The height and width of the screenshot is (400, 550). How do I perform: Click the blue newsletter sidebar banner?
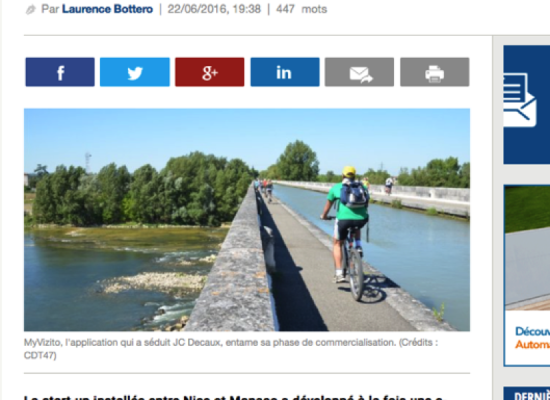[527, 105]
